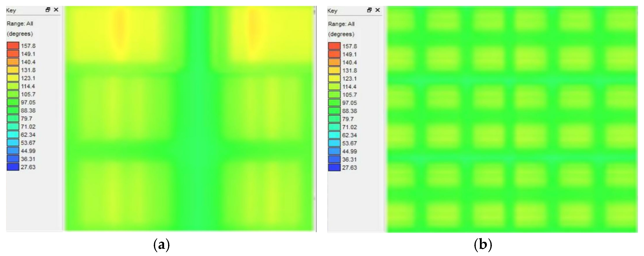The height and width of the screenshot is (256, 644).
Task: Click the Key title in figure (a) panel
Action: pyautogui.click(x=11, y=10)
